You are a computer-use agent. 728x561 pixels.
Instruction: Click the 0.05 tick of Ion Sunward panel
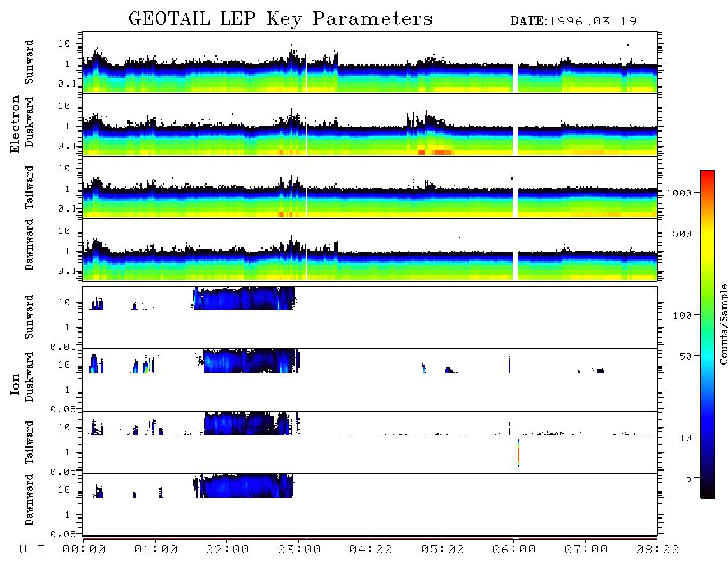pos(64,347)
